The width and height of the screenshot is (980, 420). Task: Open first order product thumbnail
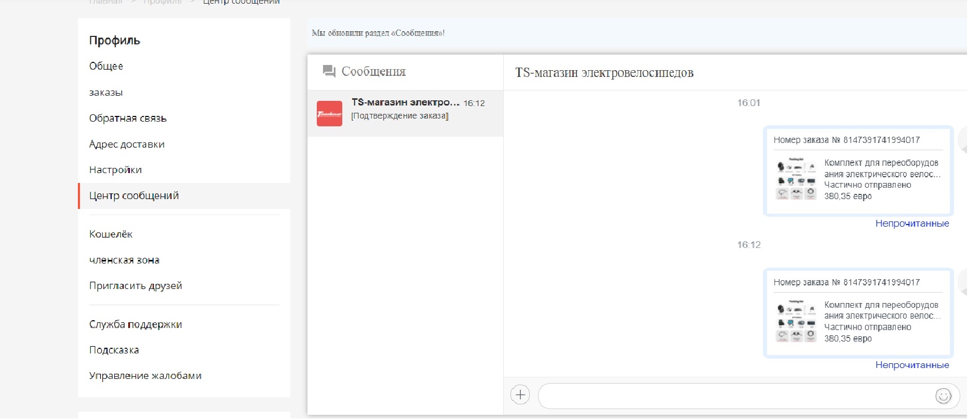coord(796,179)
